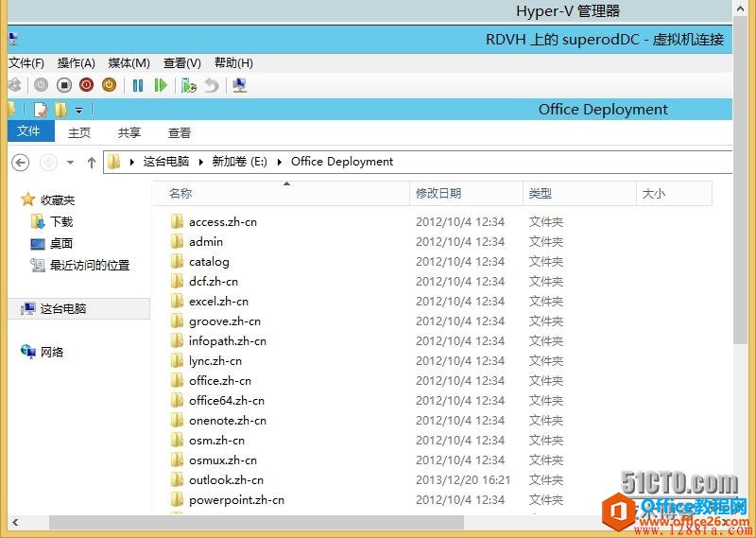Click the New folder icon in quick access toolbar
The width and height of the screenshot is (756, 538).
(x=60, y=110)
